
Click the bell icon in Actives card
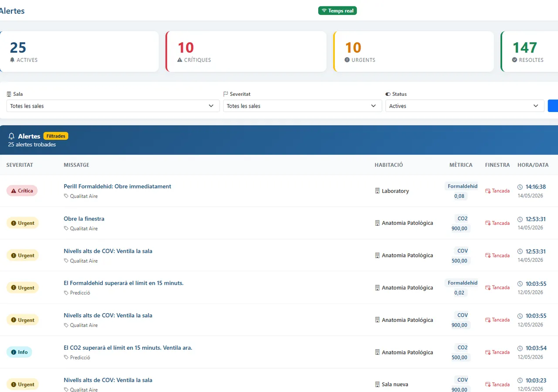pyautogui.click(x=12, y=60)
